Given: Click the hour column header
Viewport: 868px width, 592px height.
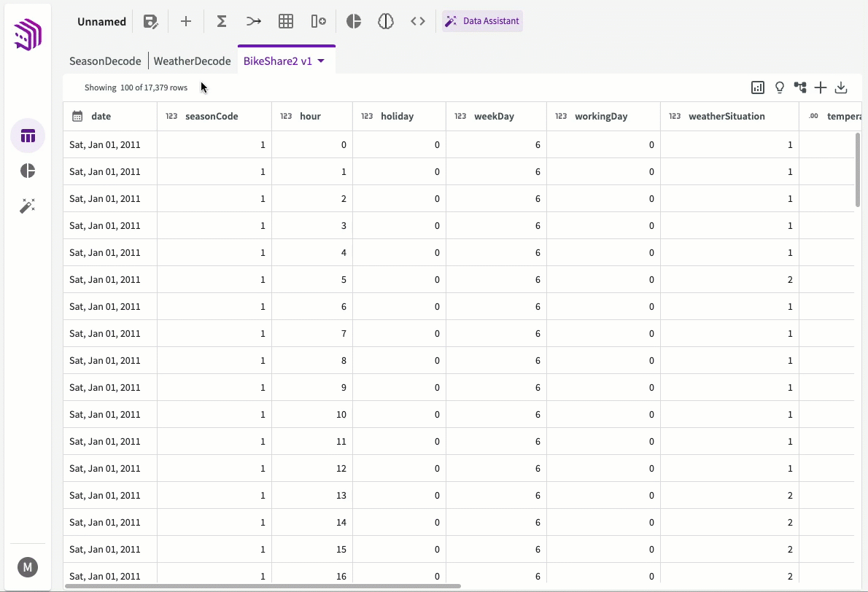Looking at the screenshot, I should point(312,116).
